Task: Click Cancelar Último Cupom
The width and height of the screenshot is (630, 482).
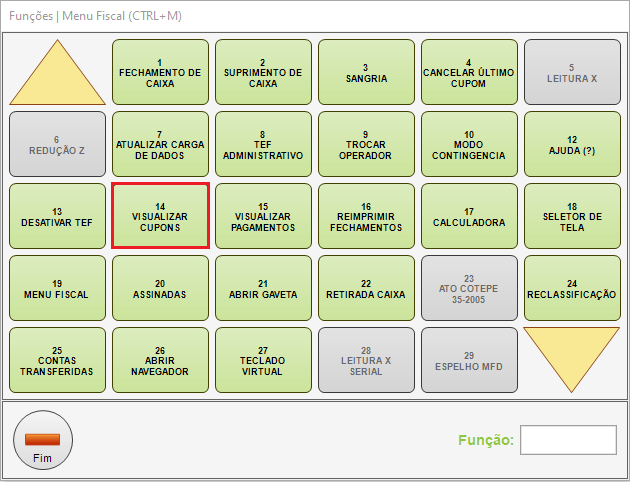Action: pos(469,72)
